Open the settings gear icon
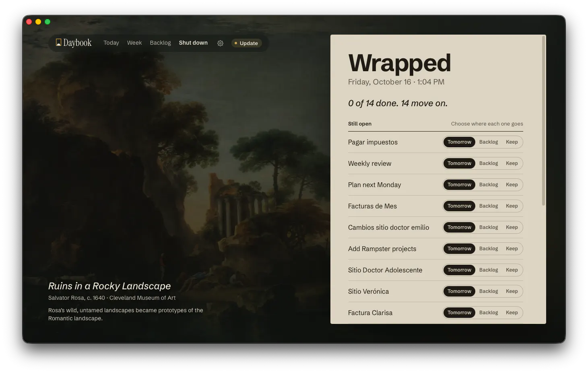This screenshot has height=373, width=588. [x=220, y=43]
